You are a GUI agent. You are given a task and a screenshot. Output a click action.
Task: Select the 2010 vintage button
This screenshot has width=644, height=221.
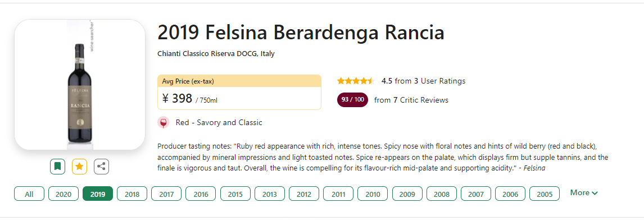pos(373,194)
